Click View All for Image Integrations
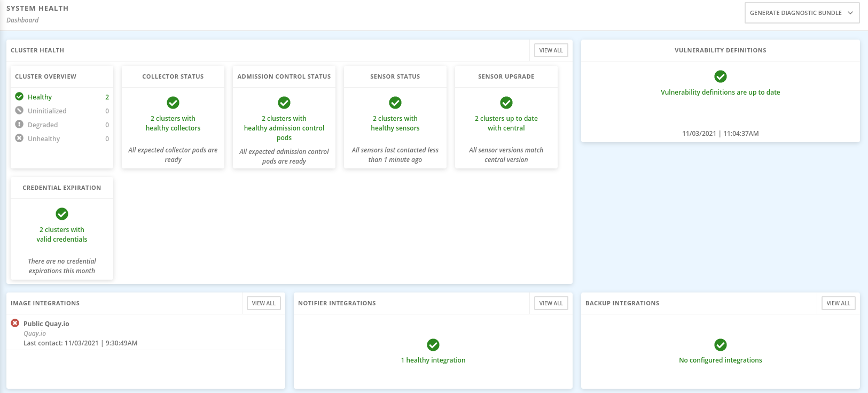The width and height of the screenshot is (868, 393). point(263,303)
